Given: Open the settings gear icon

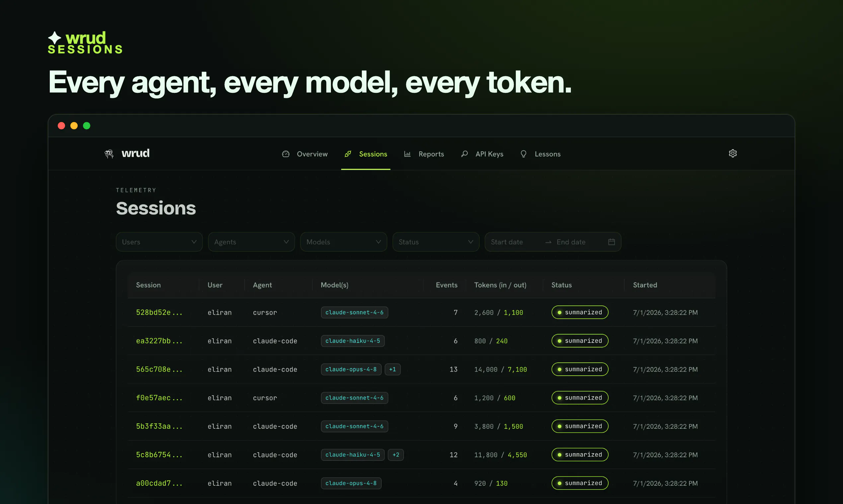Looking at the screenshot, I should click(732, 154).
